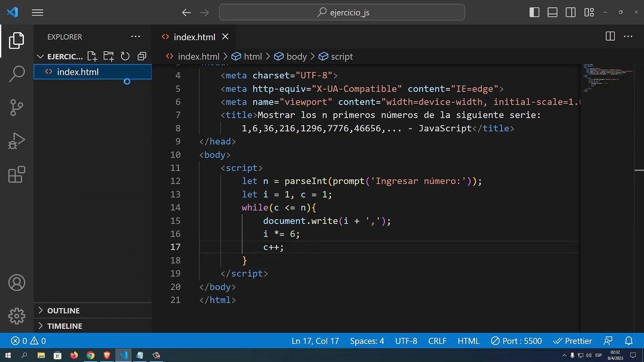The height and width of the screenshot is (362, 644).
Task: Go back using the title bar arrow
Action: coord(187,13)
